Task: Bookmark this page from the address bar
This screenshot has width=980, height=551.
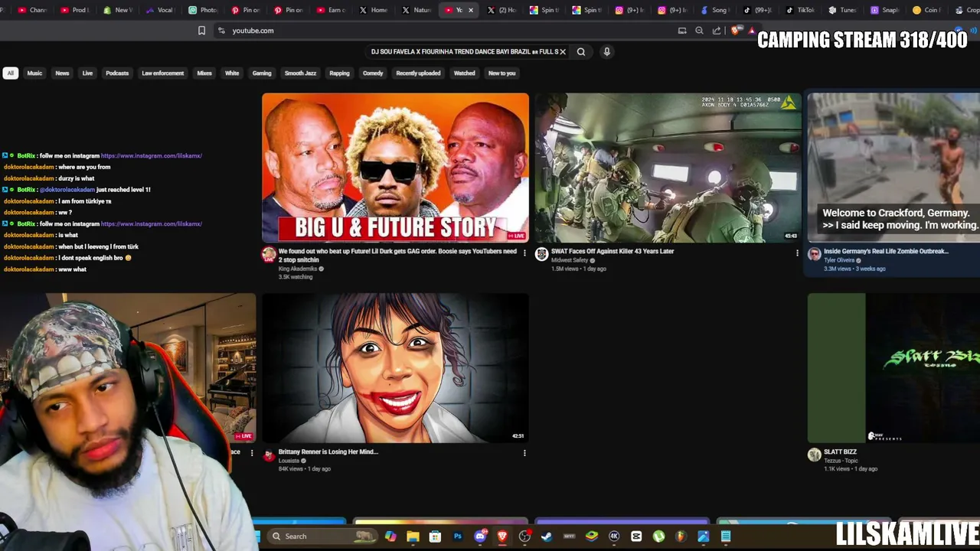Action: click(x=201, y=31)
